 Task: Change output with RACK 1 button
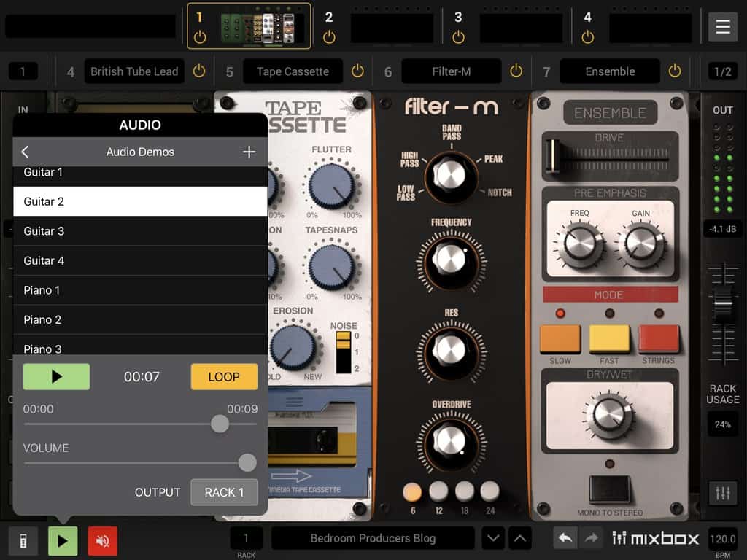[x=224, y=492]
